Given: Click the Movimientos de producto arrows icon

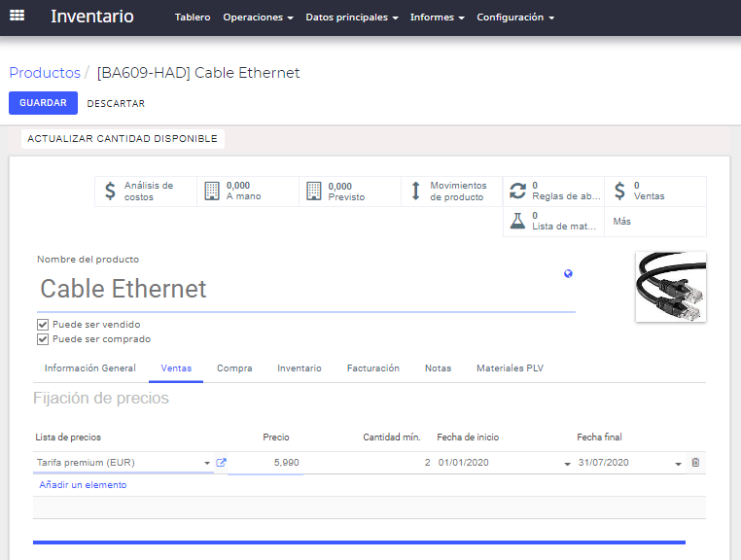Looking at the screenshot, I should pyautogui.click(x=416, y=191).
